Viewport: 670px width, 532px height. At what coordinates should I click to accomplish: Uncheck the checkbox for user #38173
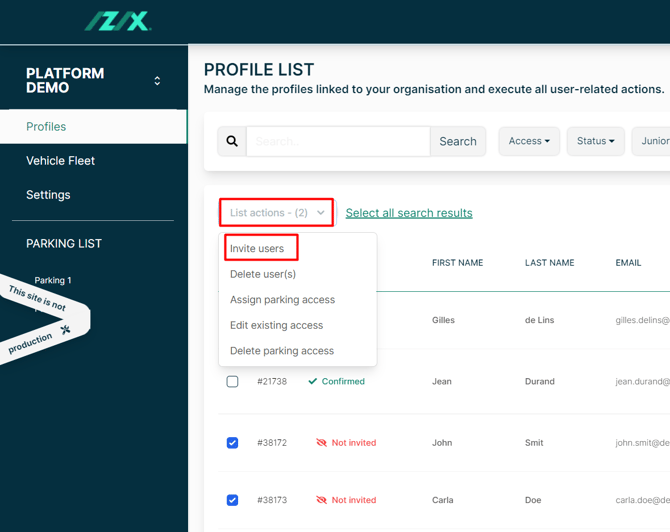click(232, 500)
